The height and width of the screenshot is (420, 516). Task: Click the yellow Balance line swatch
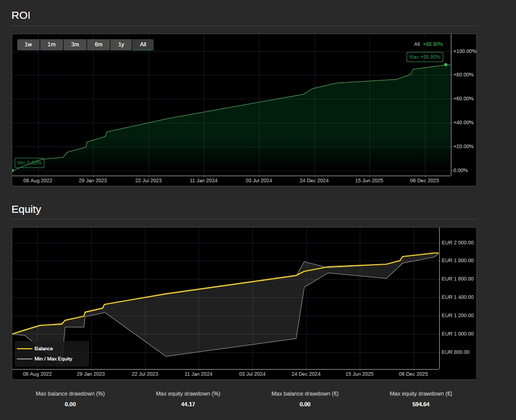pos(24,349)
